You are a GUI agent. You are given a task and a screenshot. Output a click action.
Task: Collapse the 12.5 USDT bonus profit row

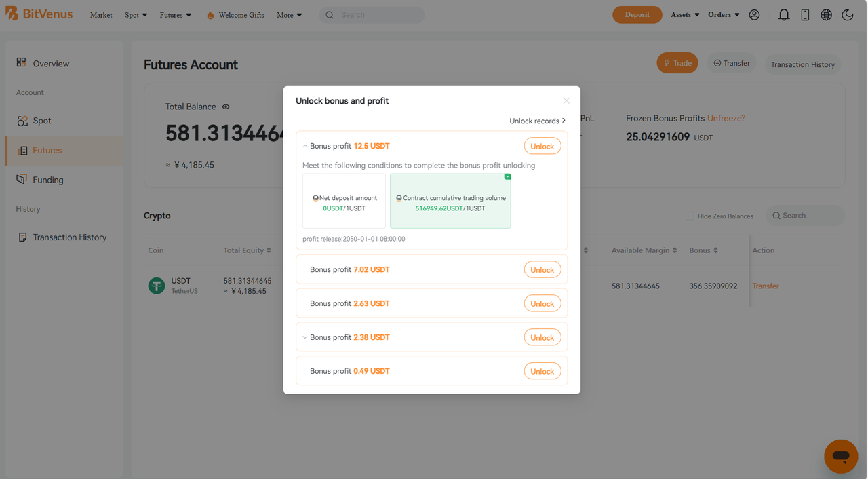pyautogui.click(x=305, y=146)
